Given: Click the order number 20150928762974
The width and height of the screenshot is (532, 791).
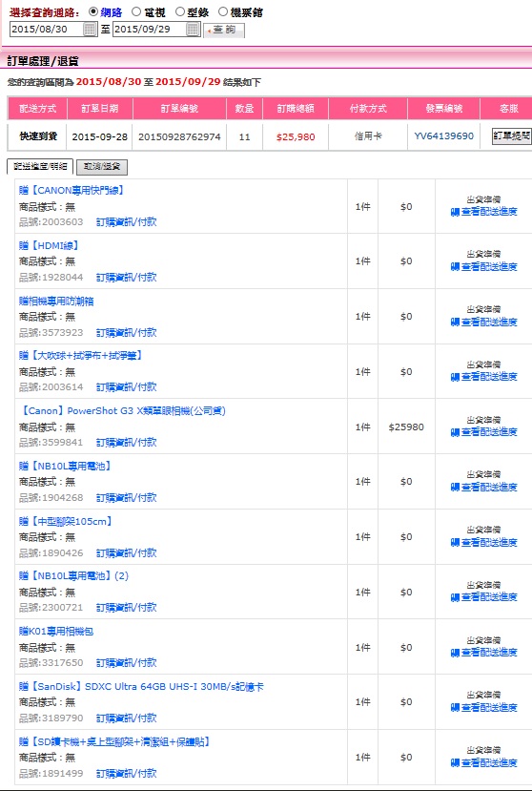Looking at the screenshot, I should [x=179, y=136].
